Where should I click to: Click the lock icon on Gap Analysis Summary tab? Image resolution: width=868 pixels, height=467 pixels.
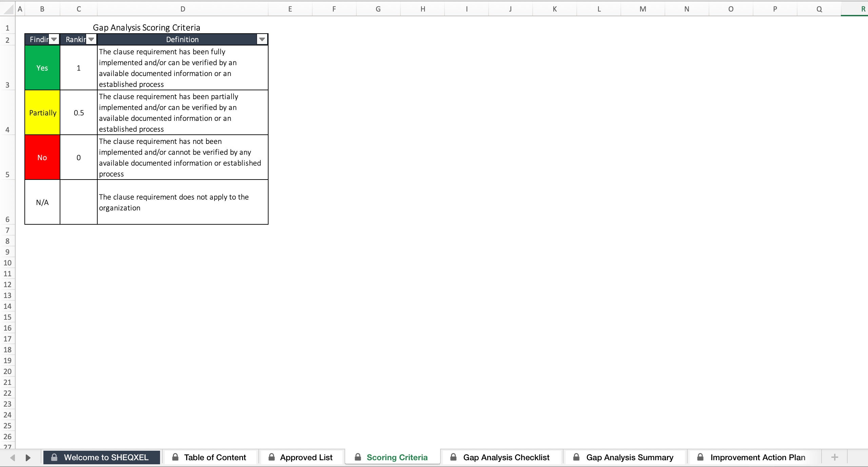point(576,457)
